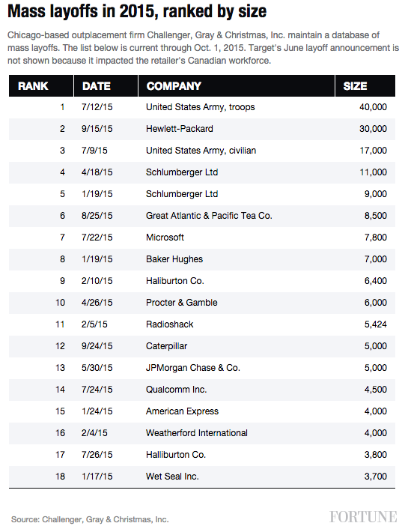This screenshot has width=408, height=532.
Task: Click 'Halliburton Co.' in the 7/26/15 row
Action: [176, 455]
